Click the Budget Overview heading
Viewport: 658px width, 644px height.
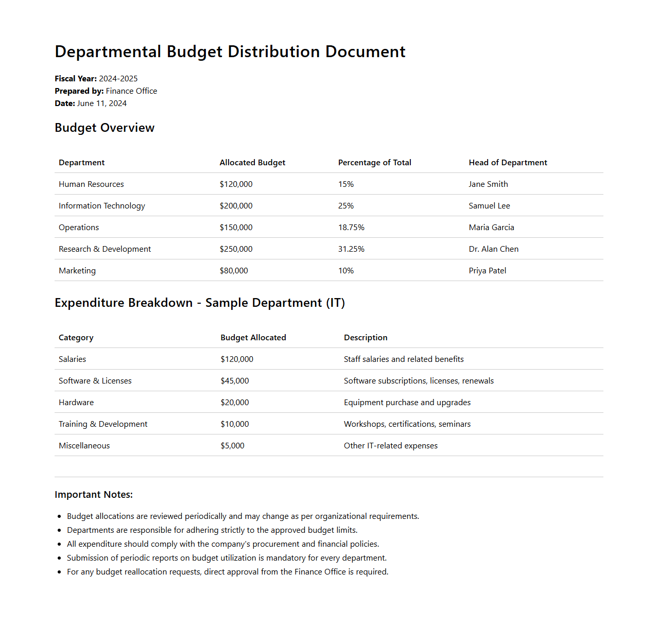pos(105,128)
